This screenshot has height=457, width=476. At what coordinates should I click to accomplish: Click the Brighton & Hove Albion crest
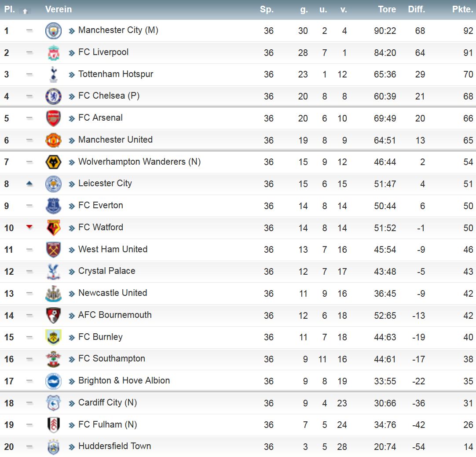(x=53, y=381)
